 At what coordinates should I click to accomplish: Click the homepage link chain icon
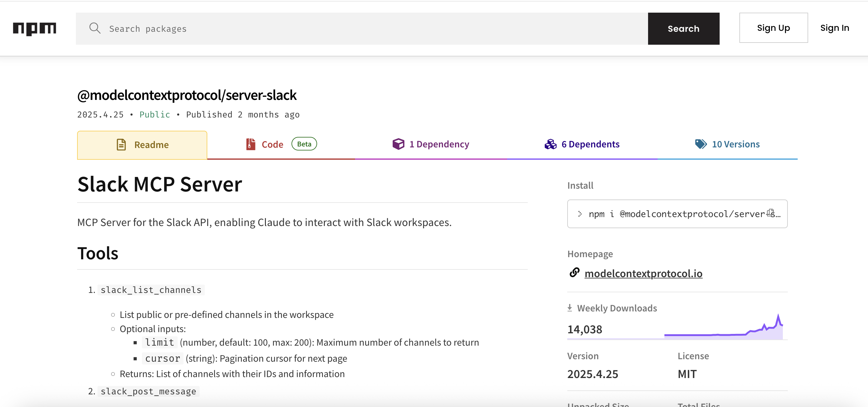click(574, 272)
